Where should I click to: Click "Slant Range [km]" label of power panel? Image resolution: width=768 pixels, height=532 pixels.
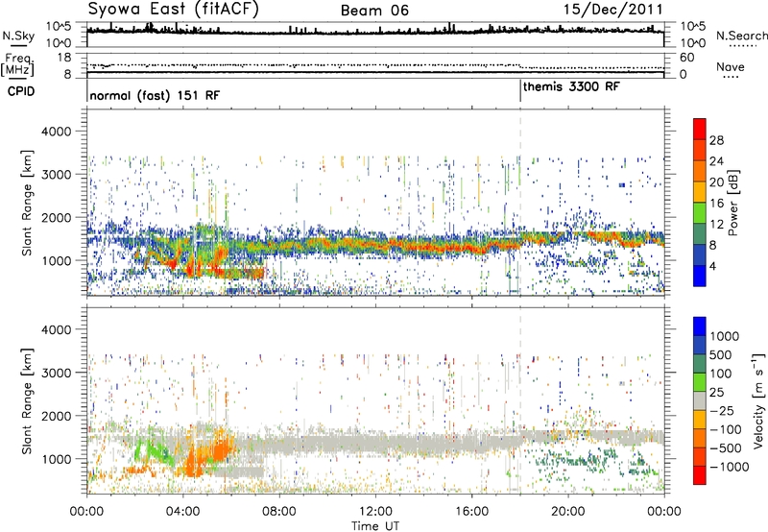27,203
